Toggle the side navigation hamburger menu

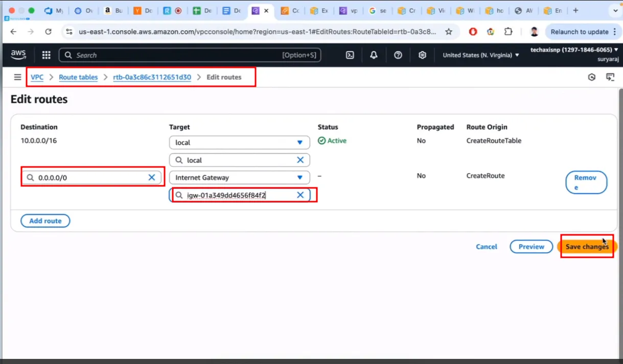(x=18, y=77)
